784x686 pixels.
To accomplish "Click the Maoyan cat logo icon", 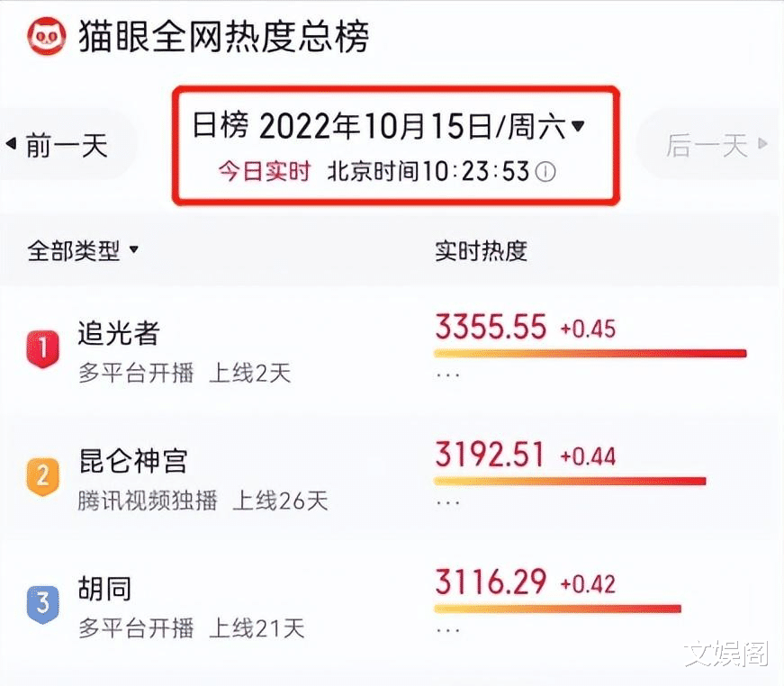I will point(47,36).
